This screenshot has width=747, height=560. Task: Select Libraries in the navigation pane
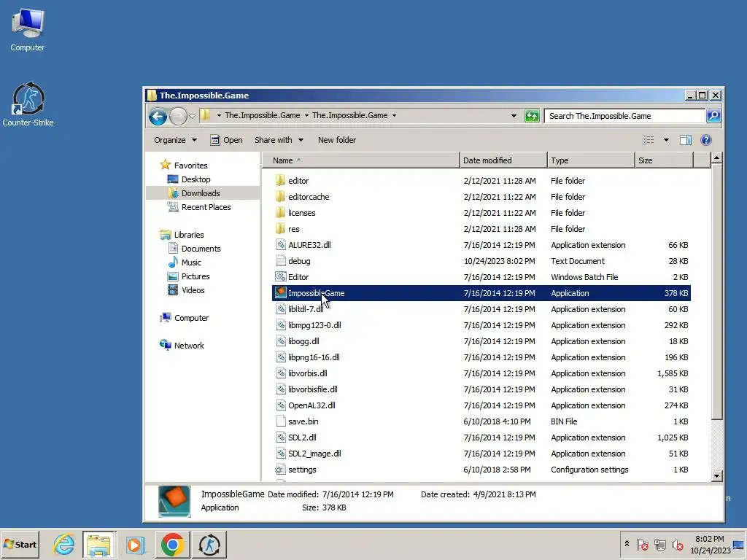point(182,235)
